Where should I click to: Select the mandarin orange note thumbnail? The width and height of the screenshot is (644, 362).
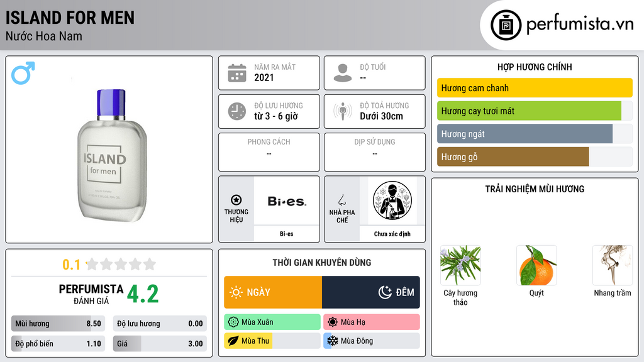click(x=536, y=266)
